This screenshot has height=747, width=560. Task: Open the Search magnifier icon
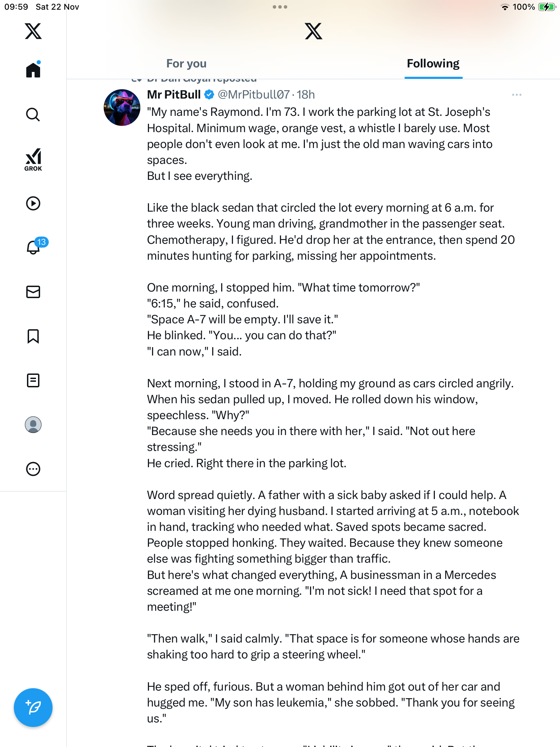click(33, 114)
